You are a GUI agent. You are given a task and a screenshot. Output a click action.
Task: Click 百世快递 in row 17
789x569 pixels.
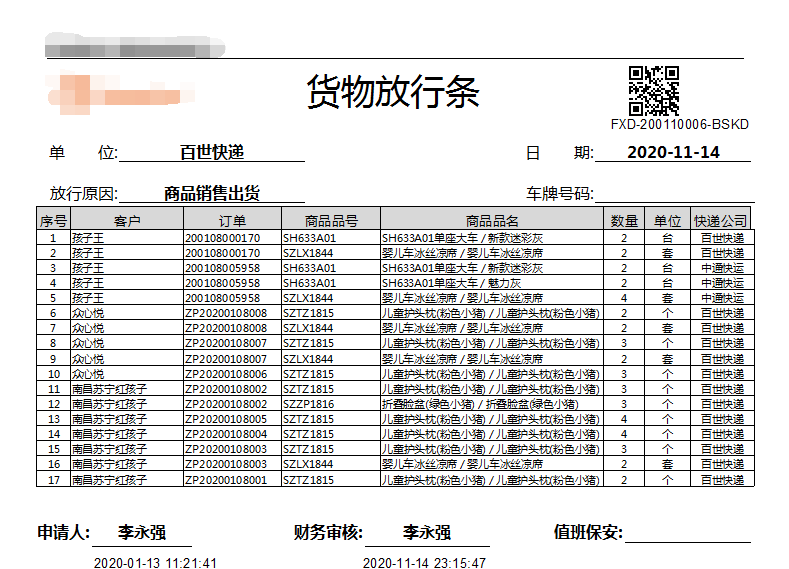723,480
